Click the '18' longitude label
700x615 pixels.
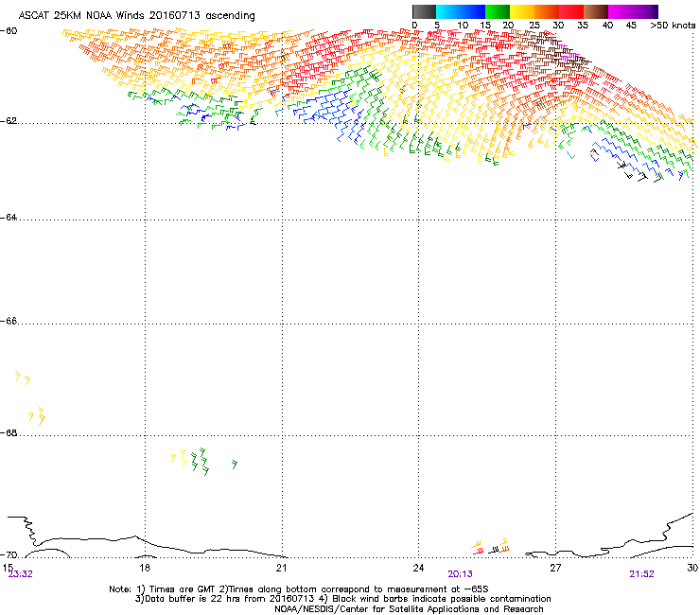click(x=145, y=568)
